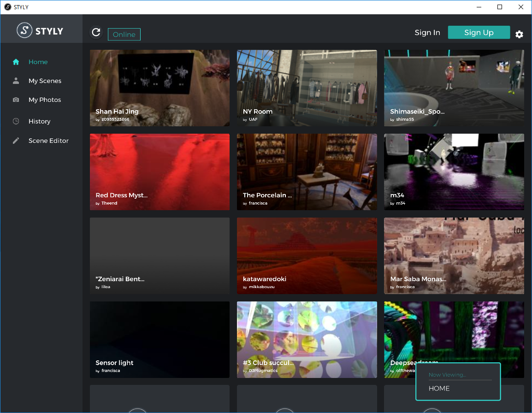Open The Porcelain scene thumbnail
Screen dimensions: 532x413
[x=307, y=172]
